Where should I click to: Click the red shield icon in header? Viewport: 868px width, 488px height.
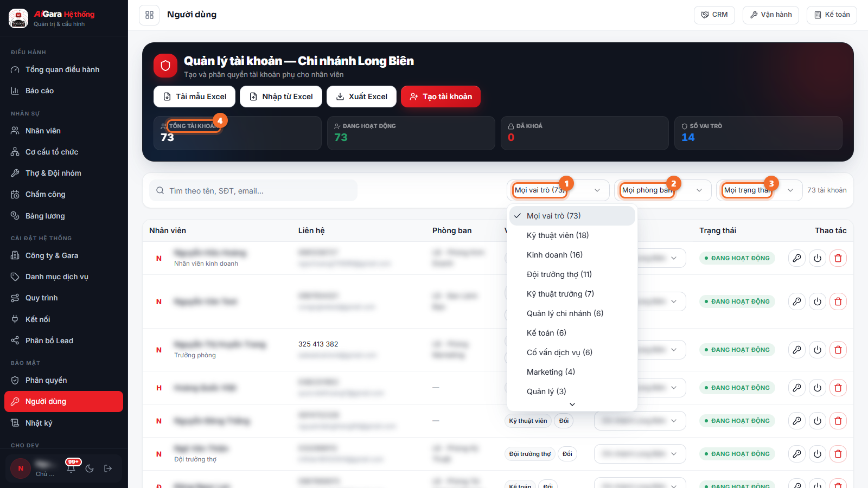(x=165, y=66)
